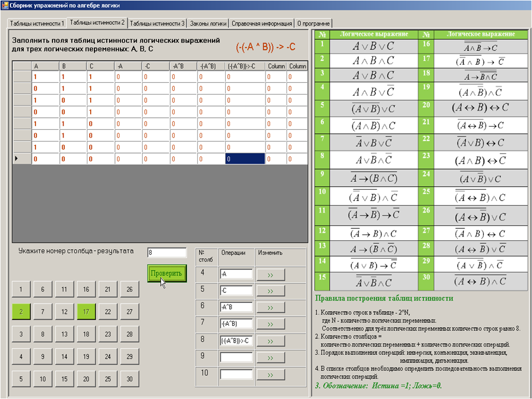Pick exercise number 30 button
This screenshot has height=399, width=532.
tap(129, 379)
